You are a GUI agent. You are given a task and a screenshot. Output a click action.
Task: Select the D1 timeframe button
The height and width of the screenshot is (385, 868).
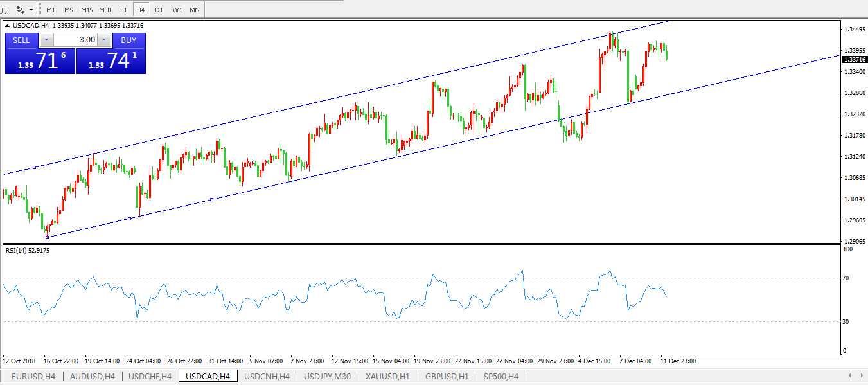159,10
